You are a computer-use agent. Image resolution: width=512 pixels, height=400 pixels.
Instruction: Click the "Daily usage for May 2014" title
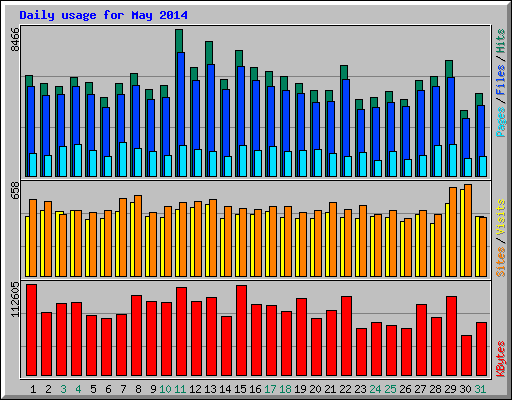point(103,15)
